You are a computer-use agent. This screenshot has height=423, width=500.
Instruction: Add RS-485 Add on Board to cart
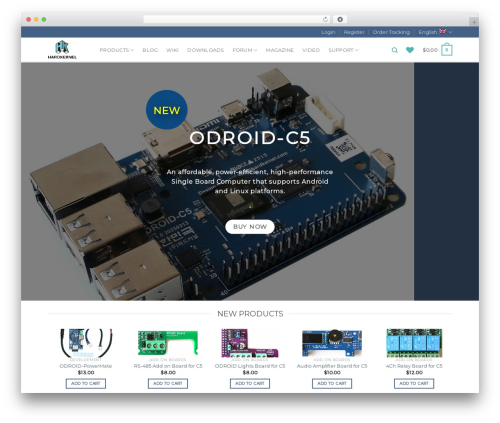168,384
